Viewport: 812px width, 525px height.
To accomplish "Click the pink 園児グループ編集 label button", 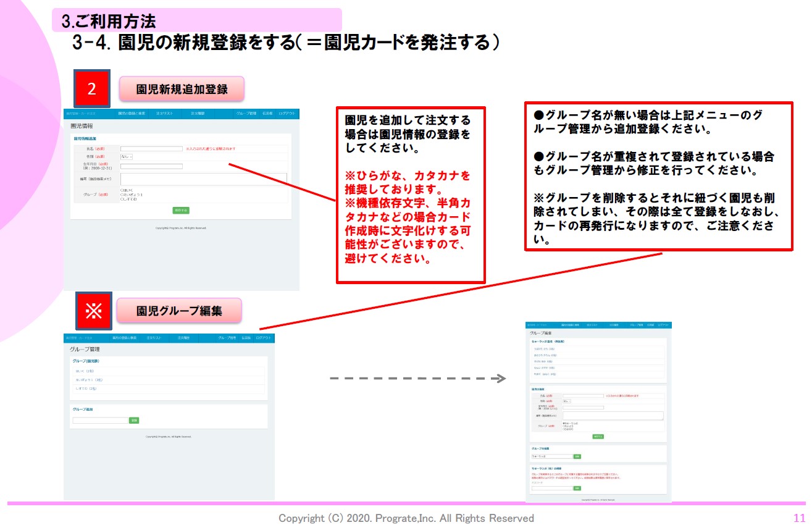I will click(x=179, y=311).
